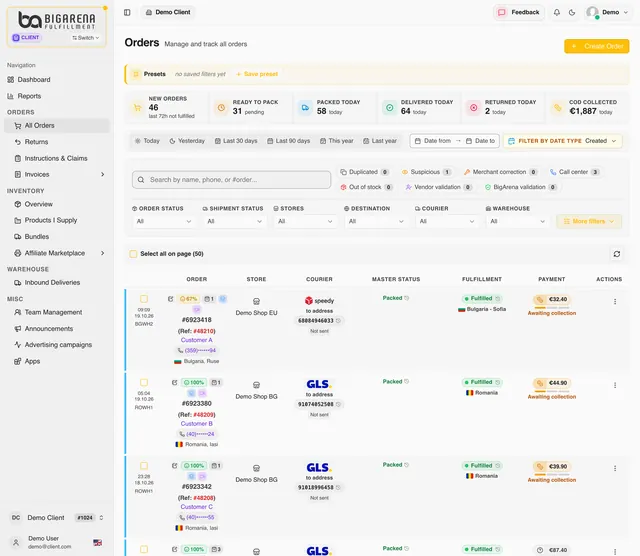Click Packed status info icon for #6923418
The image size is (640, 556).
(407, 298)
